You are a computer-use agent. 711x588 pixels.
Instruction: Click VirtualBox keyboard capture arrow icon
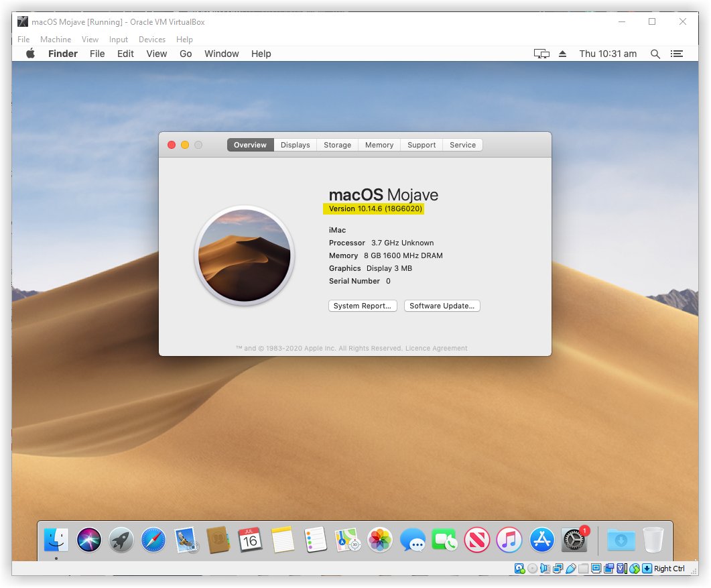coord(647,569)
